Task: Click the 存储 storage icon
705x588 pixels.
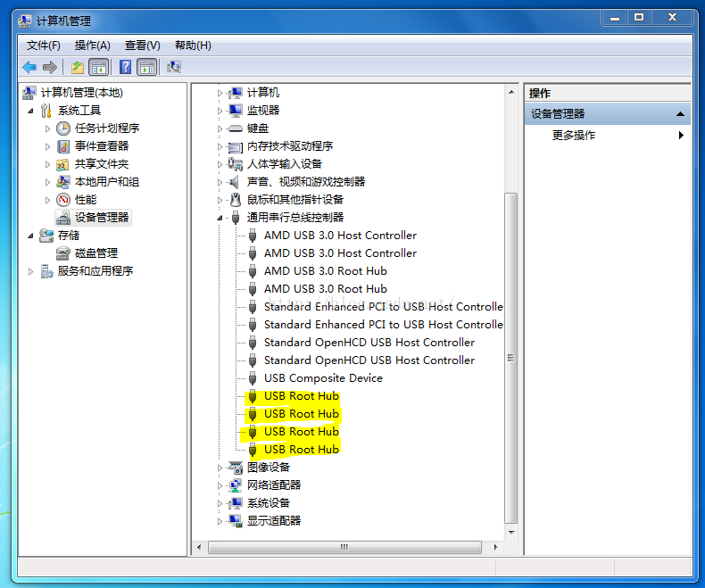Action: tap(46, 236)
